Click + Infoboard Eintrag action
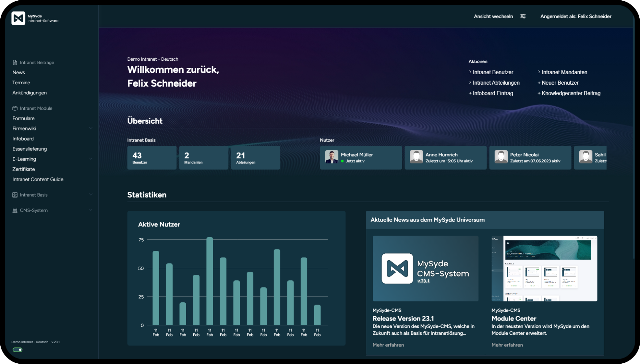This screenshot has height=364, width=640. (491, 93)
